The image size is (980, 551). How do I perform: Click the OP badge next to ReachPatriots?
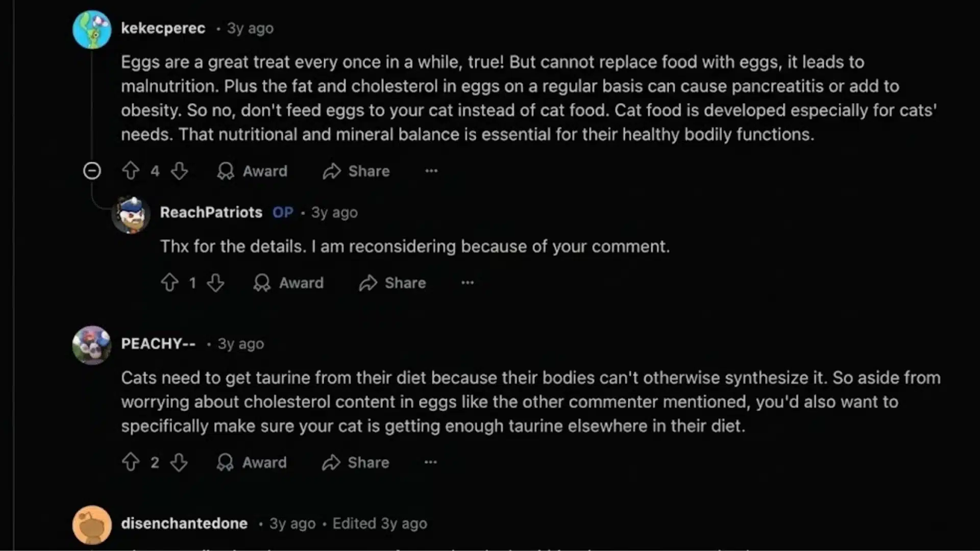point(283,212)
